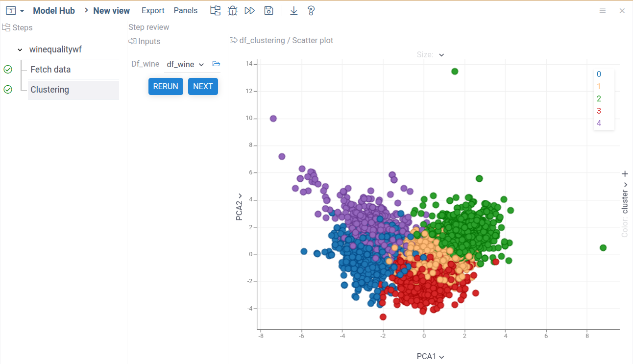Open the Export menu
This screenshot has width=633, height=364.
[x=152, y=10]
